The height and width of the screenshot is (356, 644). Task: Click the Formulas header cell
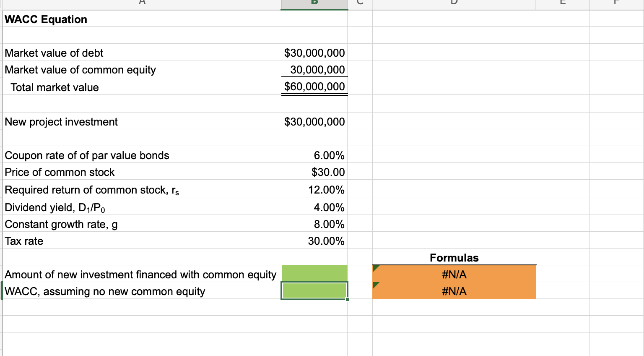pyautogui.click(x=454, y=257)
